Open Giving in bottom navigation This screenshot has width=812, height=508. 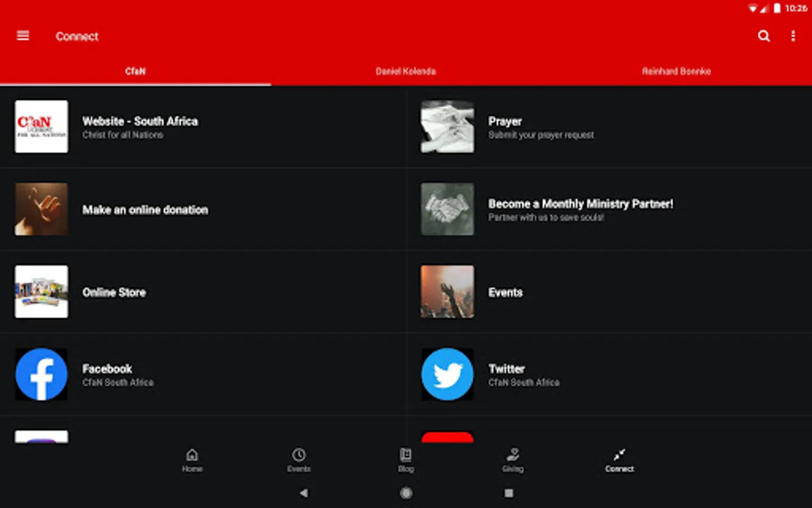click(x=513, y=460)
